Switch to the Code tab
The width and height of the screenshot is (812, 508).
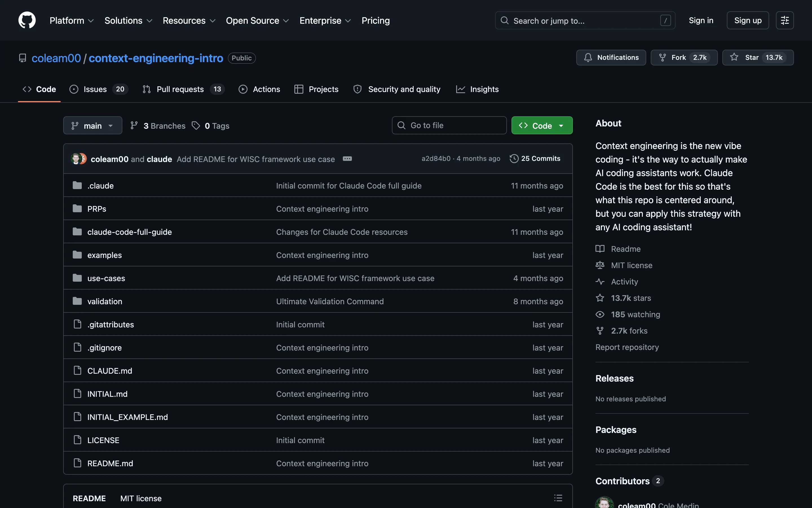click(39, 89)
